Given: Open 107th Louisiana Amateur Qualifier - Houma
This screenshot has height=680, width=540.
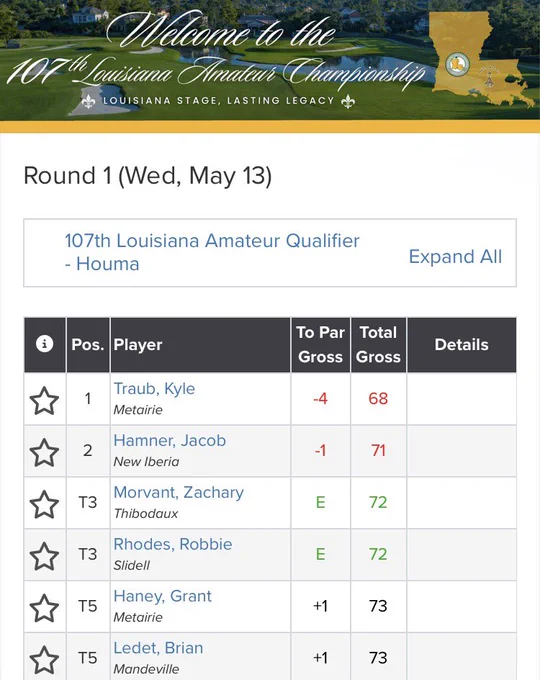Looking at the screenshot, I should coord(212,252).
